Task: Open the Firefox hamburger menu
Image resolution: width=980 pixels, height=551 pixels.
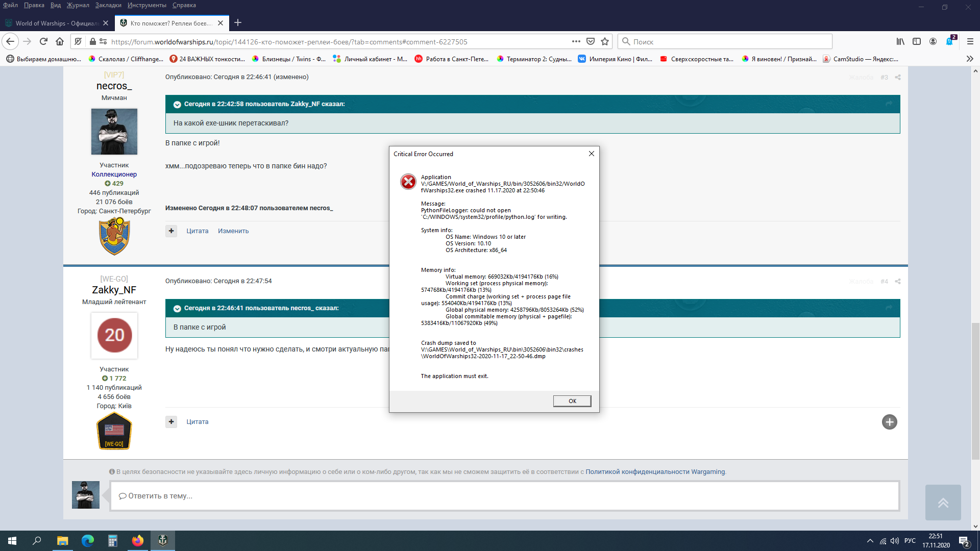Action: 970,41
